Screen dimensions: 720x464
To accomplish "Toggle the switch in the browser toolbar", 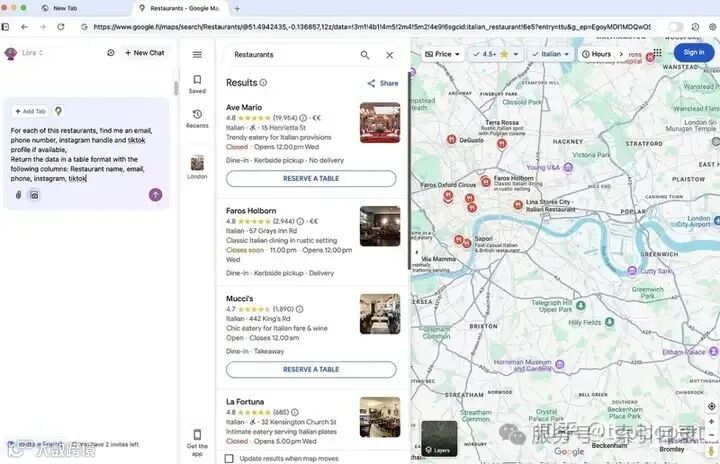I will (x=676, y=27).
